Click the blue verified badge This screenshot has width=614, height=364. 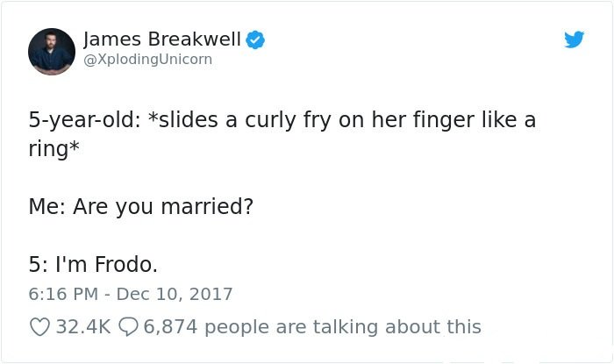tap(255, 39)
